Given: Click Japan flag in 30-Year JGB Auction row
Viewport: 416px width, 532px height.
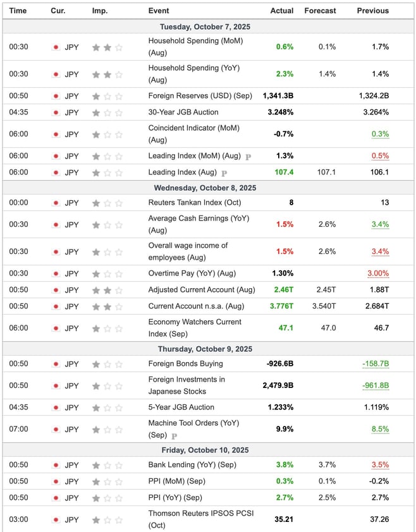Looking at the screenshot, I should tap(56, 112).
